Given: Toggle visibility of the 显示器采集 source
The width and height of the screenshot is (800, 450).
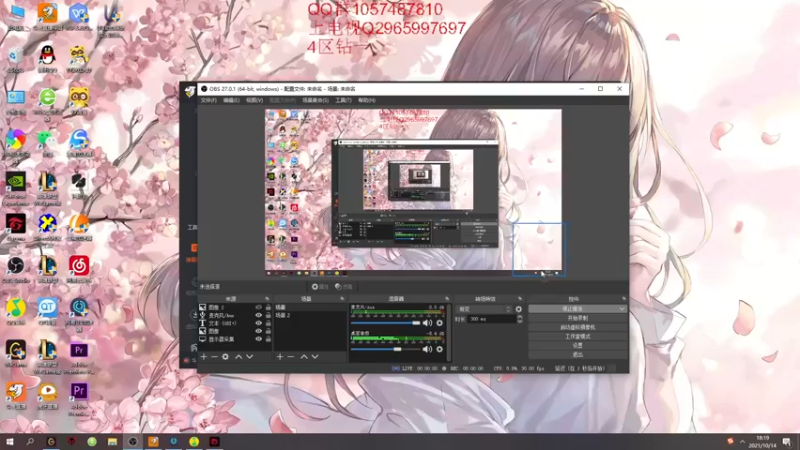Looking at the screenshot, I should (x=259, y=339).
